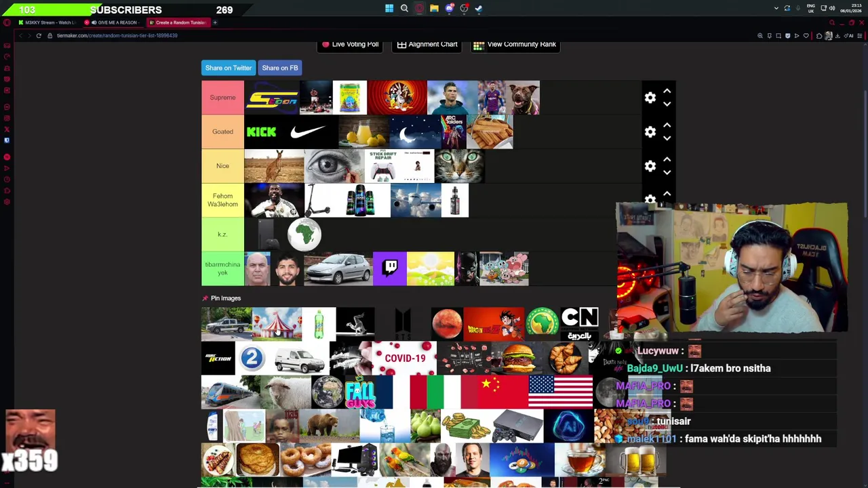The image size is (868, 488).
Task: Select the Goated tier label
Action: pyautogui.click(x=222, y=131)
